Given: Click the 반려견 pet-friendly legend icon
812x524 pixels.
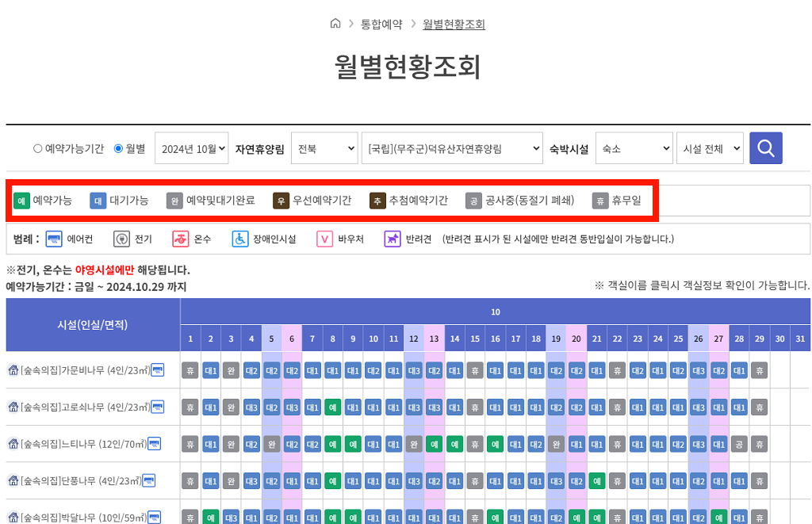Looking at the screenshot, I should 391,239.
